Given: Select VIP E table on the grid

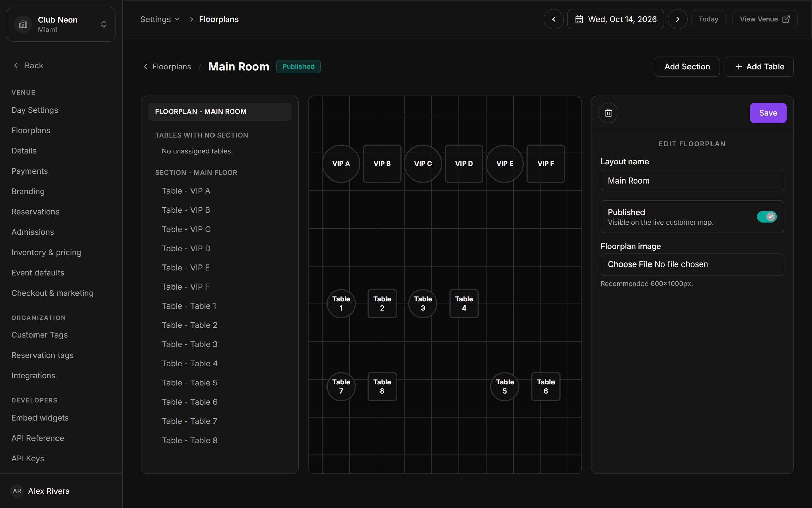Looking at the screenshot, I should coord(505,164).
